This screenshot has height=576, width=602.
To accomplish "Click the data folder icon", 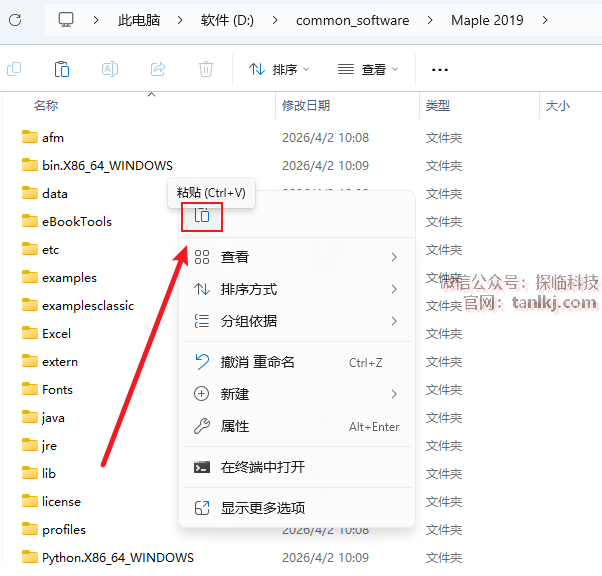I will (30, 193).
